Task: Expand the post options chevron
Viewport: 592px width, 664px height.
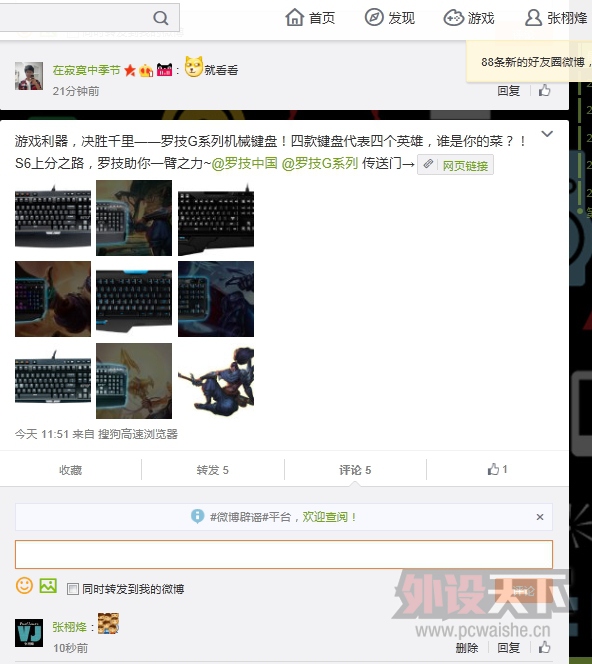Action: point(547,134)
